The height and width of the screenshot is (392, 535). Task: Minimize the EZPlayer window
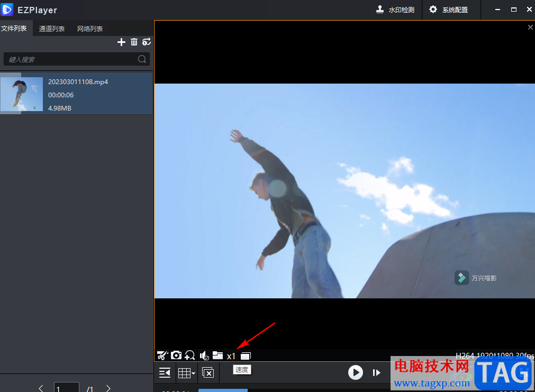(x=498, y=10)
